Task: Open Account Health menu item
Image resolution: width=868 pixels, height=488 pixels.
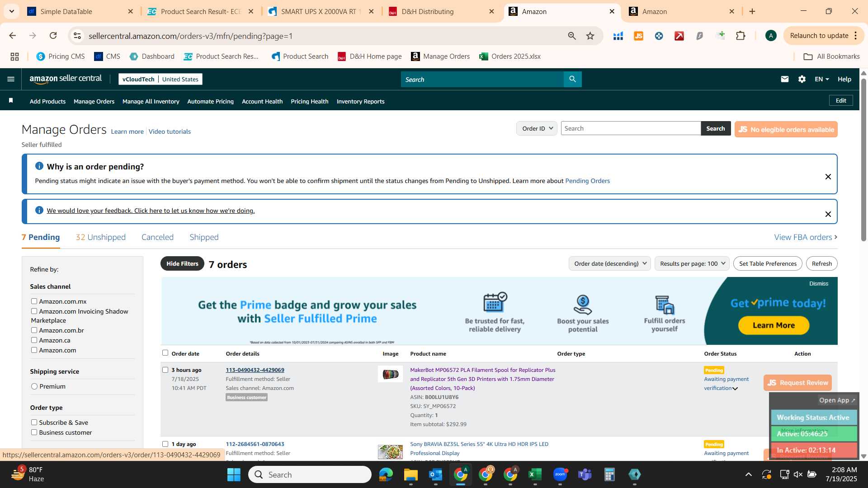Action: pyautogui.click(x=262, y=101)
